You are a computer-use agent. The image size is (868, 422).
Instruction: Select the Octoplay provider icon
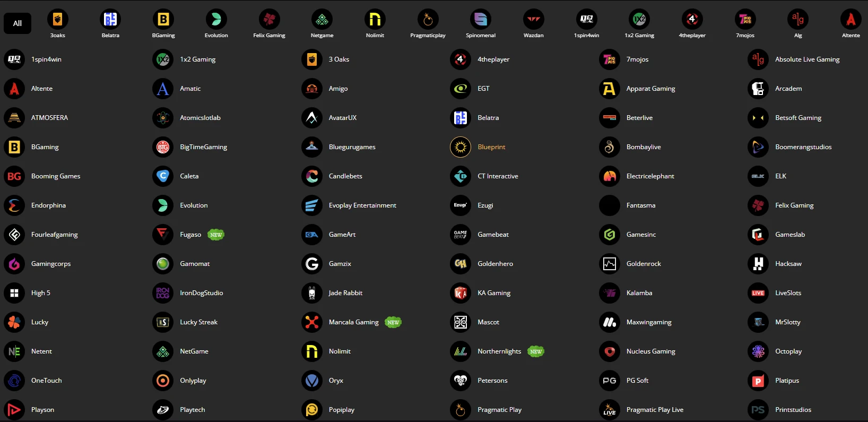click(758, 351)
